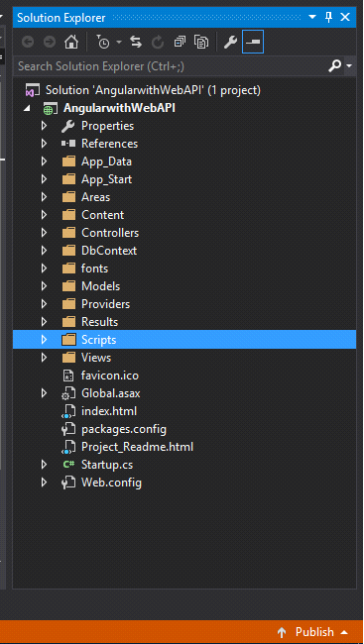Expand the DbContext folder
The image size is (364, 644).
coord(44,251)
